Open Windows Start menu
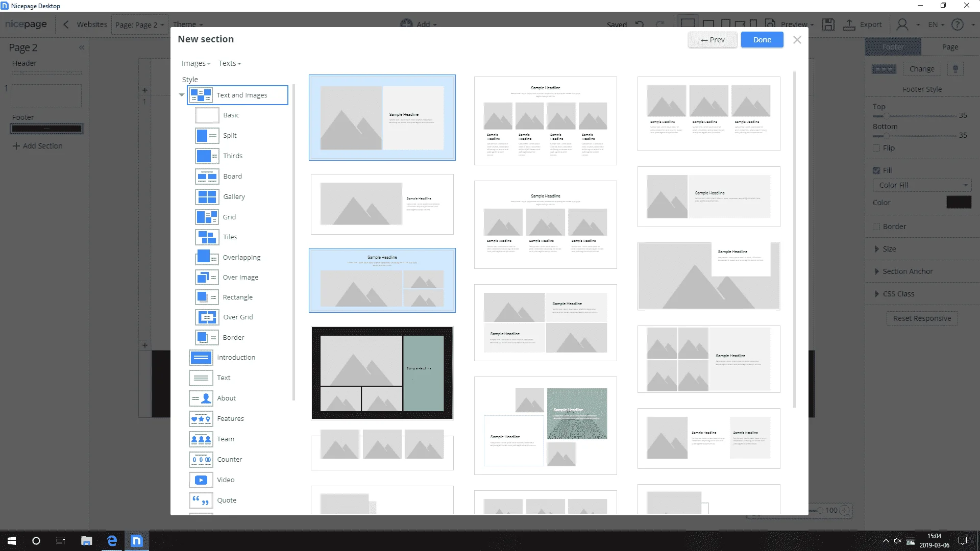 (x=12, y=541)
